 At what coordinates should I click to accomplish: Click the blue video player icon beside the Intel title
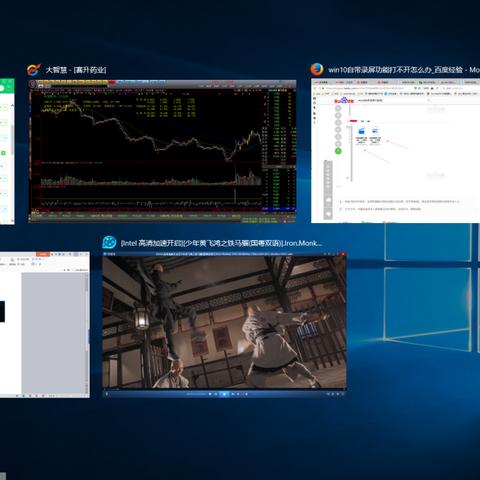click(109, 243)
